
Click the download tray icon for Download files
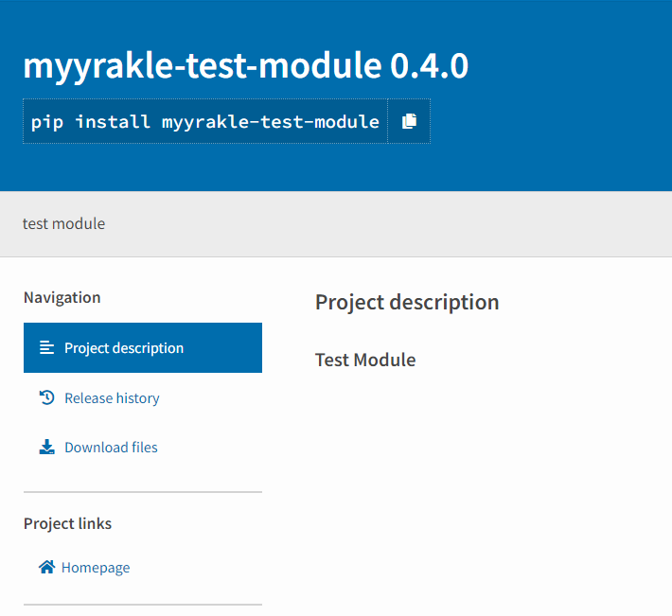pyautogui.click(x=46, y=447)
